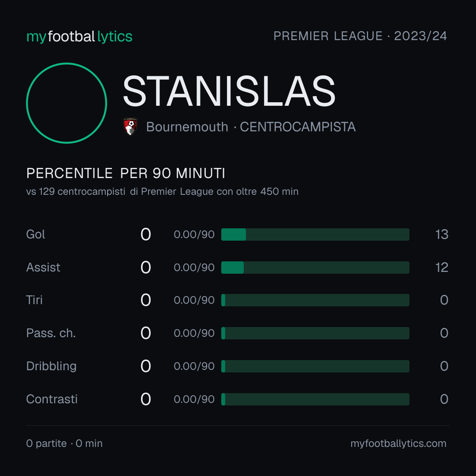Click the Dribbling percentile bar
This screenshot has width=476, height=476.
[315, 366]
